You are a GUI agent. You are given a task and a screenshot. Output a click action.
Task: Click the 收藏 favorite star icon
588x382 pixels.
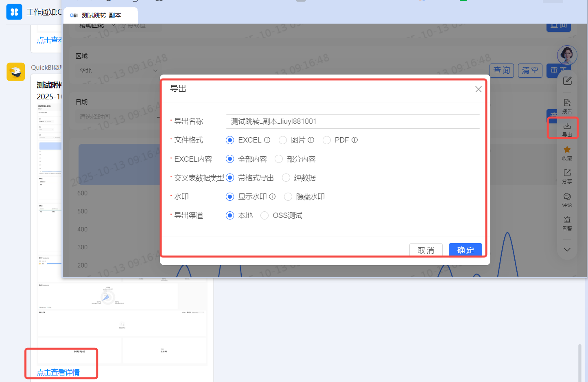pyautogui.click(x=567, y=152)
